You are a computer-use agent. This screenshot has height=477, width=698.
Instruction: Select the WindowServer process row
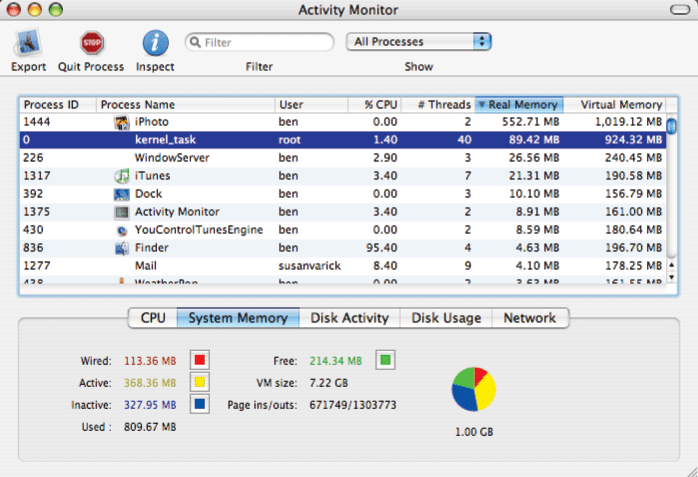tap(343, 158)
